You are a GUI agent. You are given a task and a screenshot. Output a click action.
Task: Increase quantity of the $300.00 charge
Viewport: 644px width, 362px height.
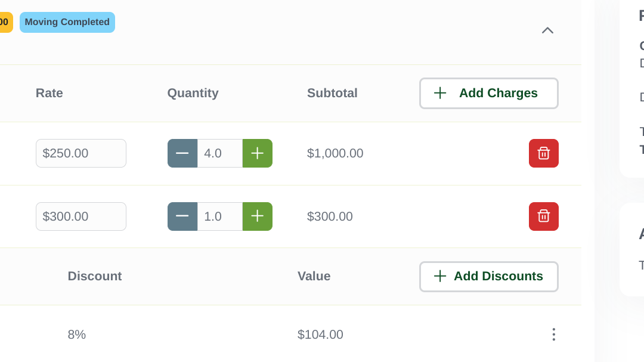(257, 216)
